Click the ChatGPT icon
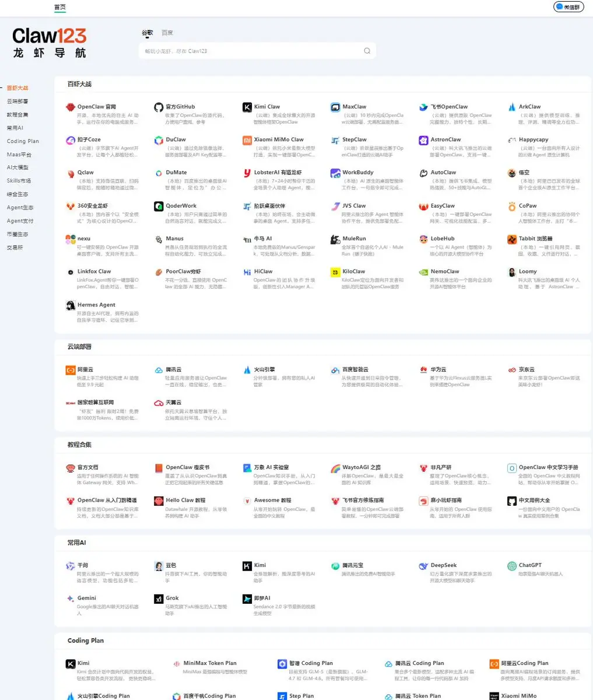The height and width of the screenshot is (700, 593). pyautogui.click(x=512, y=566)
